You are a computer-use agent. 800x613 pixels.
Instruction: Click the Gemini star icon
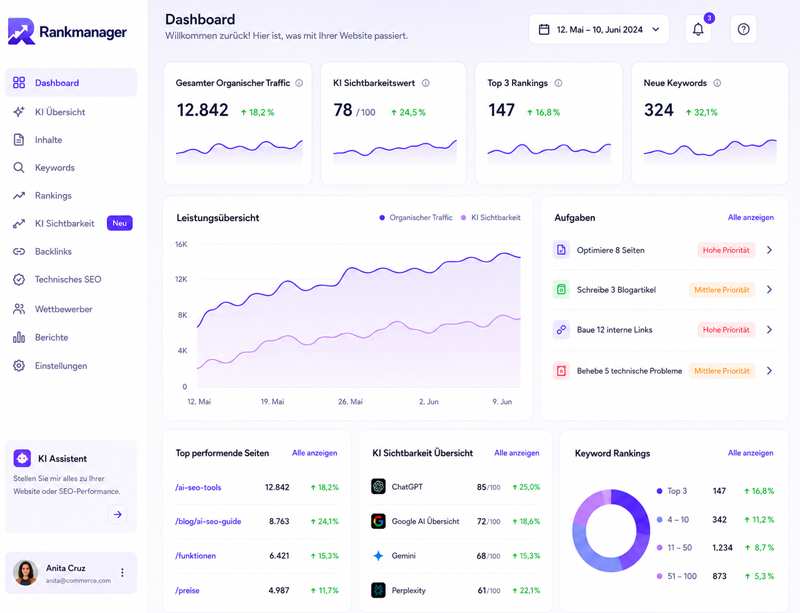378,555
